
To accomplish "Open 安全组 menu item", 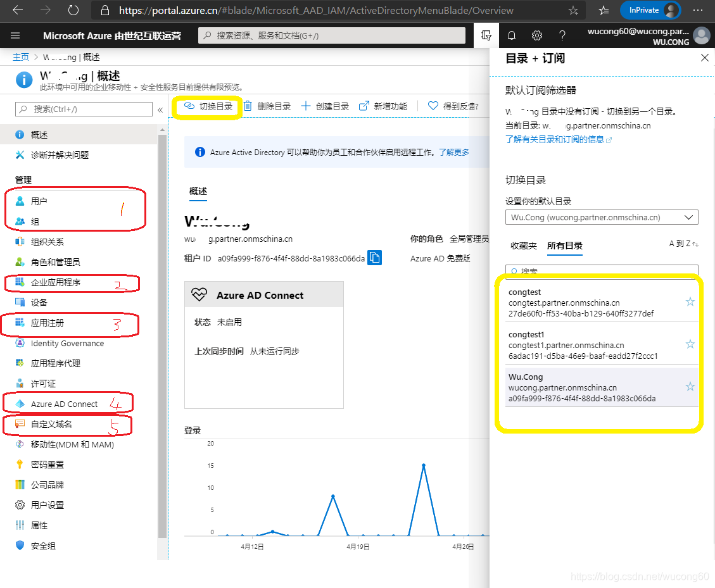I will (79, 546).
